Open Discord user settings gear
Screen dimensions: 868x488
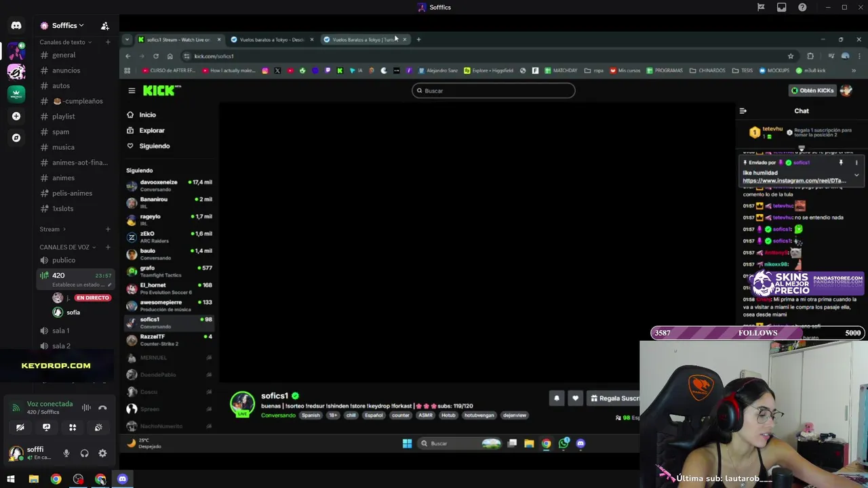102,453
